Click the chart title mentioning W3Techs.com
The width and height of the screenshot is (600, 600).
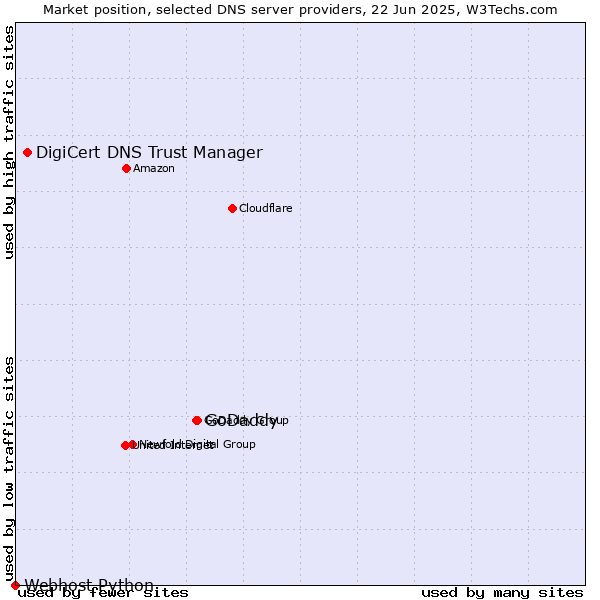(300, 10)
